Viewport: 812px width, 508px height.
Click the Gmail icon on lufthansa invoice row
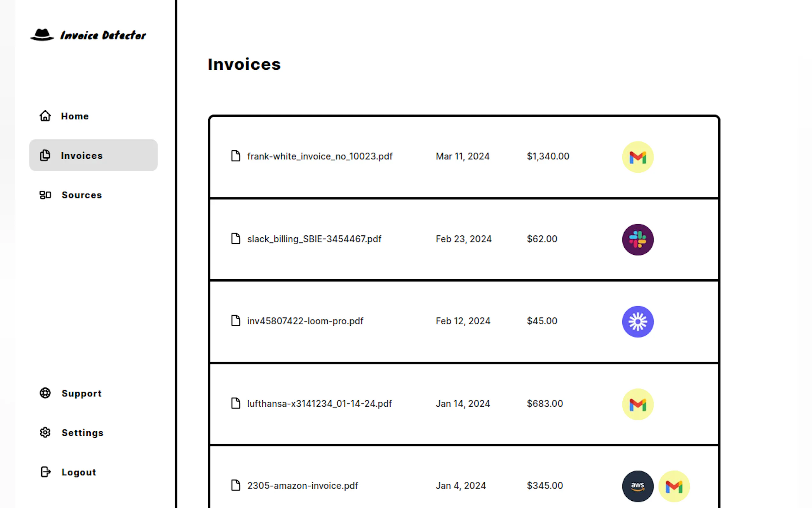coord(637,404)
